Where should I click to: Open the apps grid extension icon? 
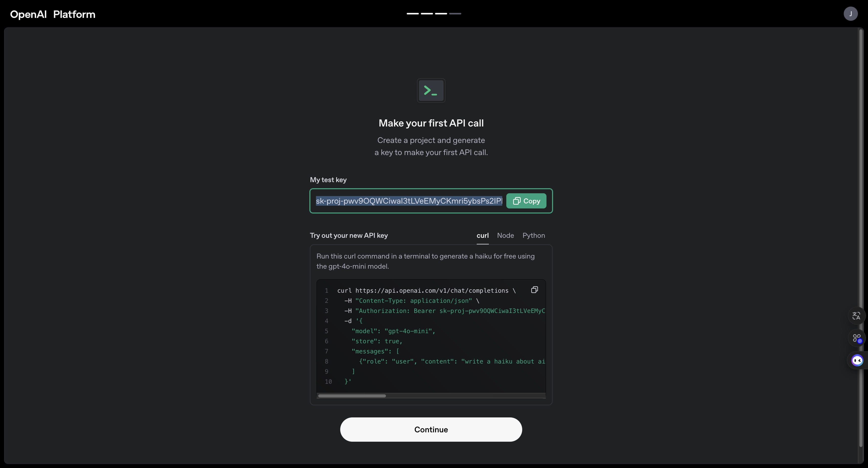point(856,338)
